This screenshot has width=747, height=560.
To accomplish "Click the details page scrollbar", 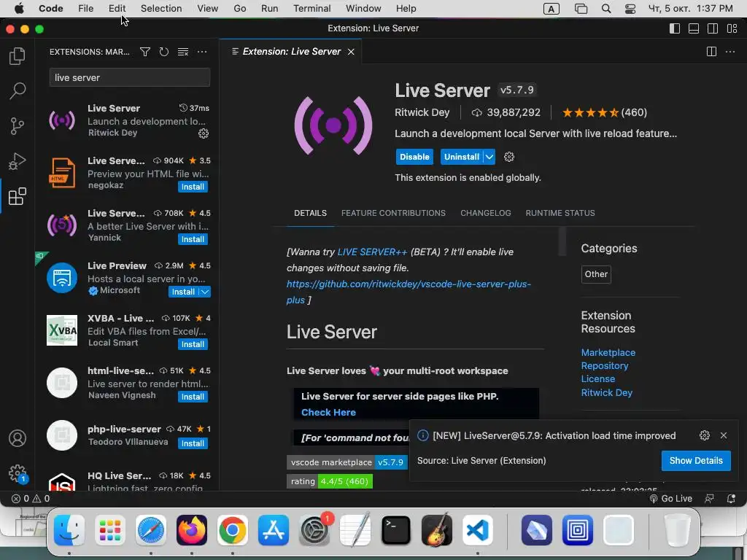I will (x=562, y=241).
